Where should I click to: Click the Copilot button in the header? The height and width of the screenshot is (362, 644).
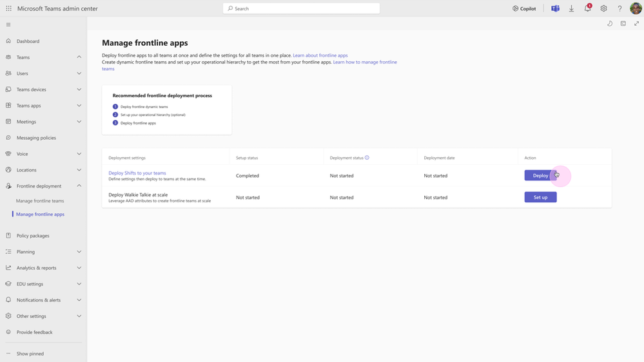coord(524,8)
